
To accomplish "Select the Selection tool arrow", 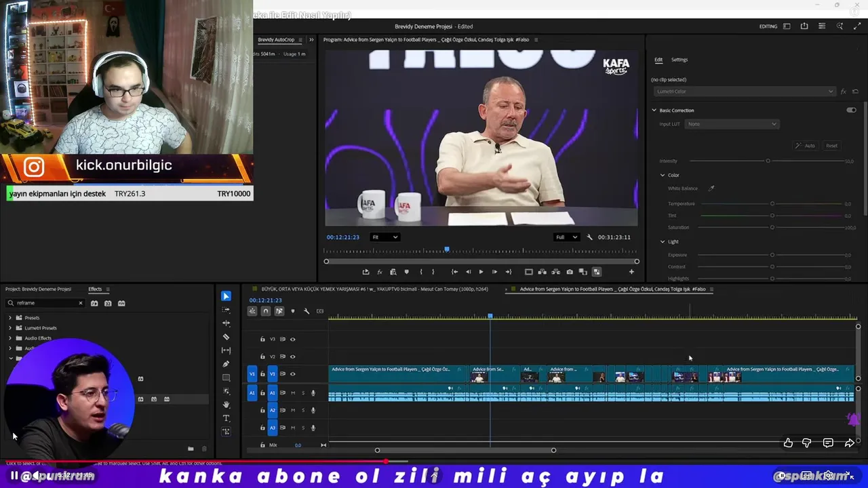I will coord(226,296).
